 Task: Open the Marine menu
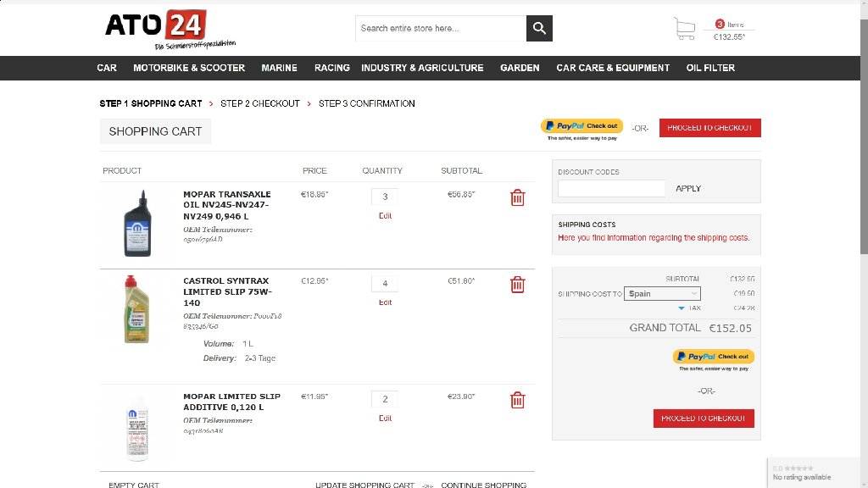279,68
